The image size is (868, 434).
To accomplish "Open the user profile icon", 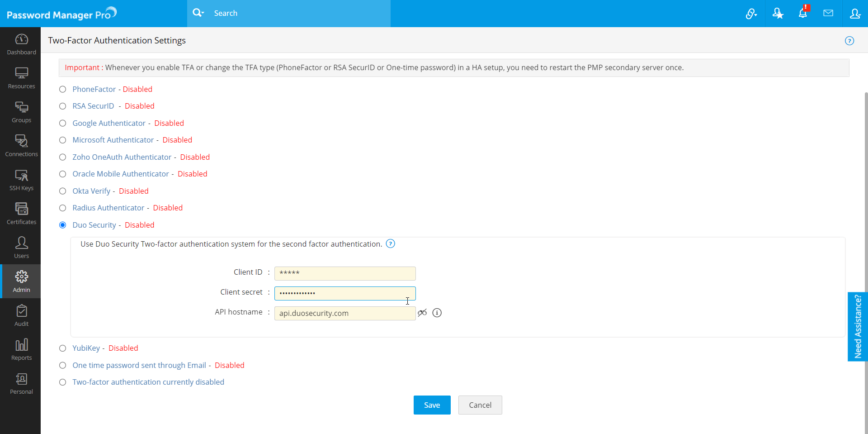I will pos(855,14).
